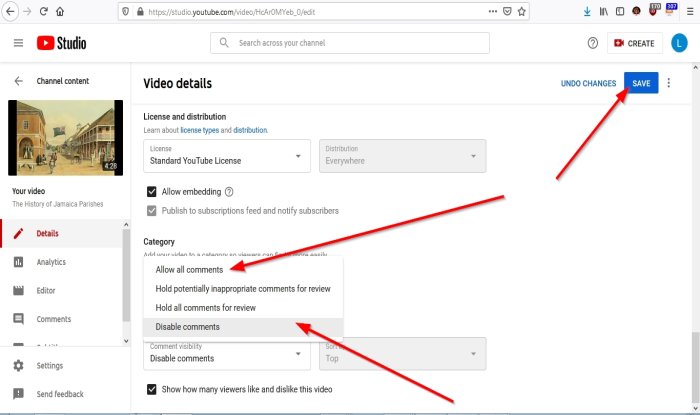Click the sidebar scrollbar up arrow
The height and width of the screenshot is (415, 700).
(126, 224)
